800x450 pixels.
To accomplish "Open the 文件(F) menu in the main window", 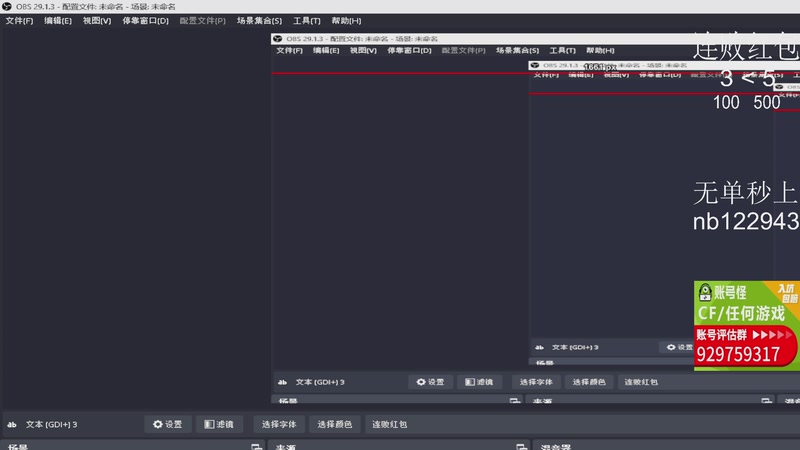I will coord(19,21).
